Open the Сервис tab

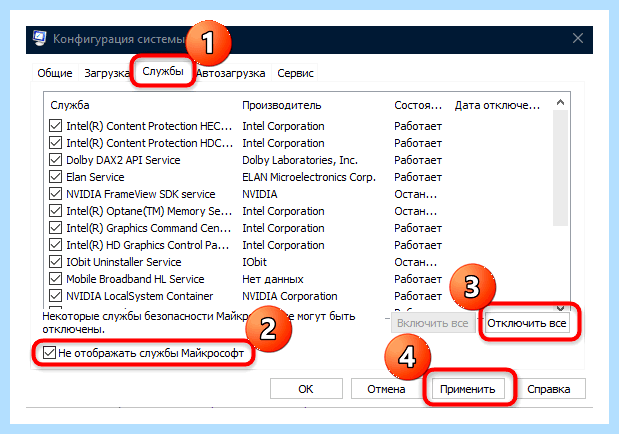(295, 73)
